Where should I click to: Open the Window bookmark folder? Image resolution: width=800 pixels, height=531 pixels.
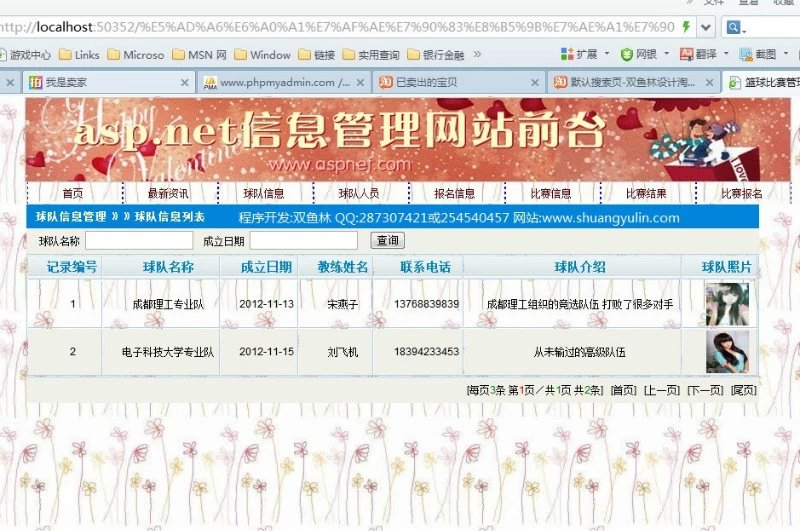pyautogui.click(x=263, y=55)
